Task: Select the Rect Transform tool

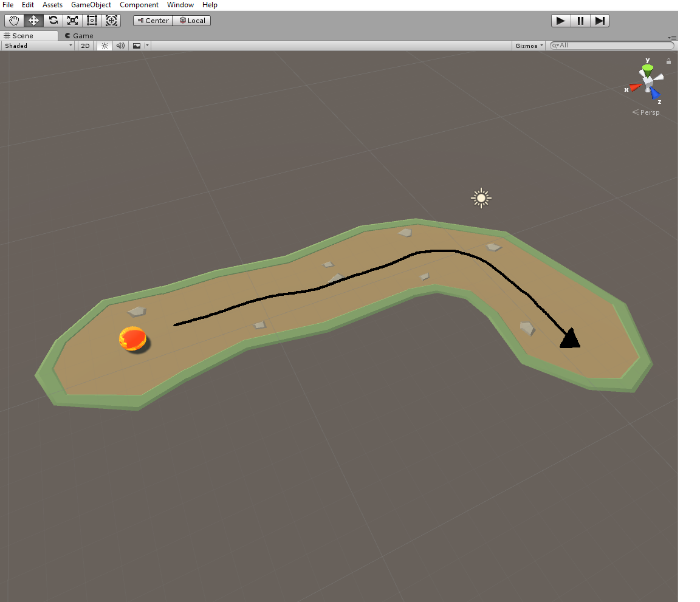Action: point(92,20)
